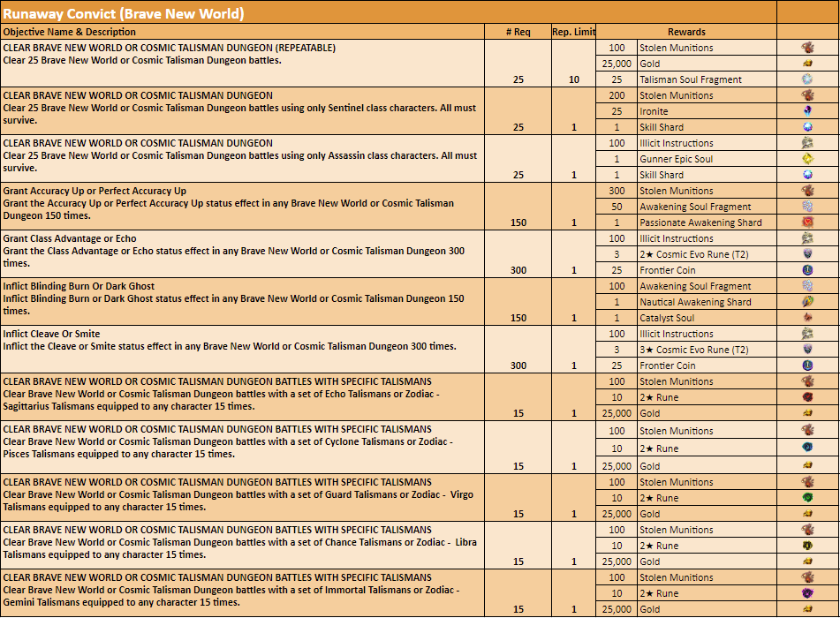This screenshot has width=840, height=618.
Task: Click the reward quantity cell '50'
Action: (x=617, y=207)
